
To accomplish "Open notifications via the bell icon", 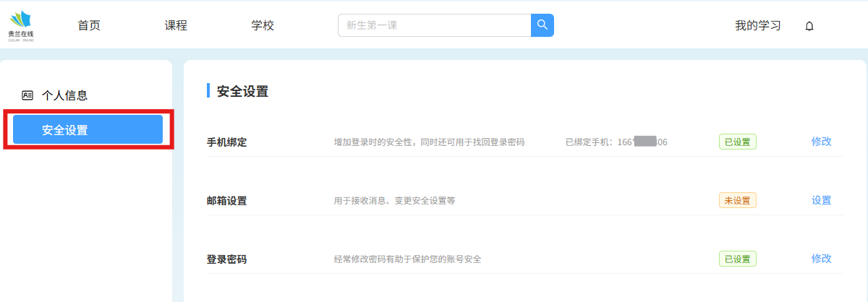I will pyautogui.click(x=809, y=26).
